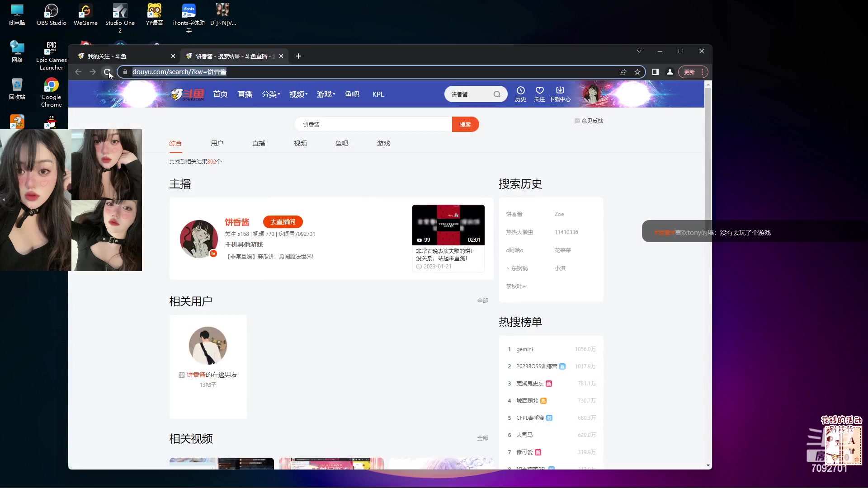
Task: Open 此电脑 desktop icon
Action: [x=17, y=14]
